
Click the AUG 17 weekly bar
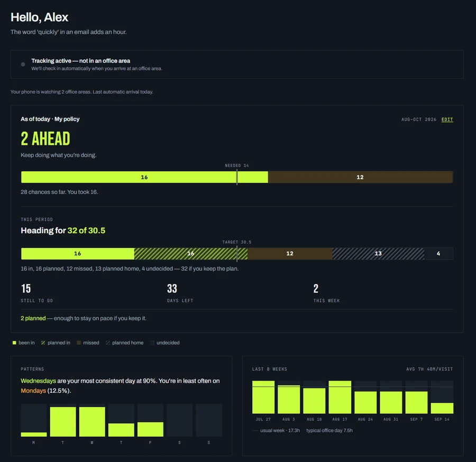point(340,397)
